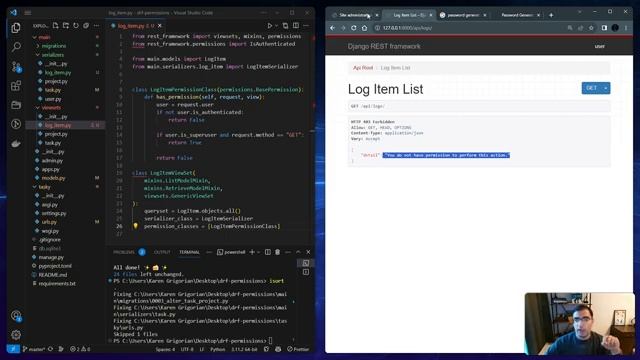
Task: Open the run options dropdown beside play button
Action: [276, 26]
